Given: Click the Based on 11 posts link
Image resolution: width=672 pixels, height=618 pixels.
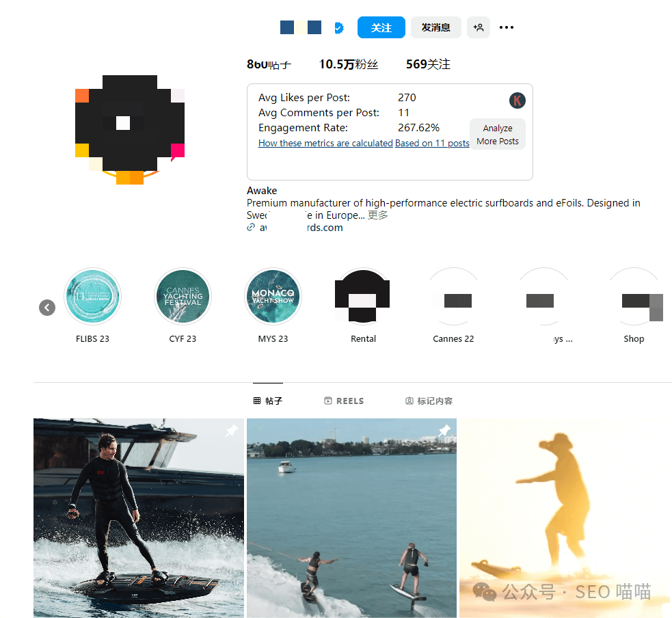Looking at the screenshot, I should click(x=432, y=143).
